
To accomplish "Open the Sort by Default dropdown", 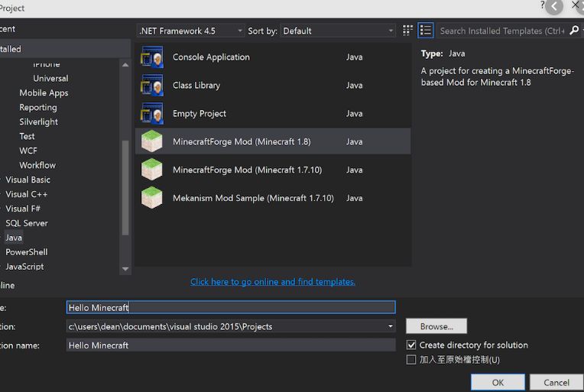I will coord(338,31).
